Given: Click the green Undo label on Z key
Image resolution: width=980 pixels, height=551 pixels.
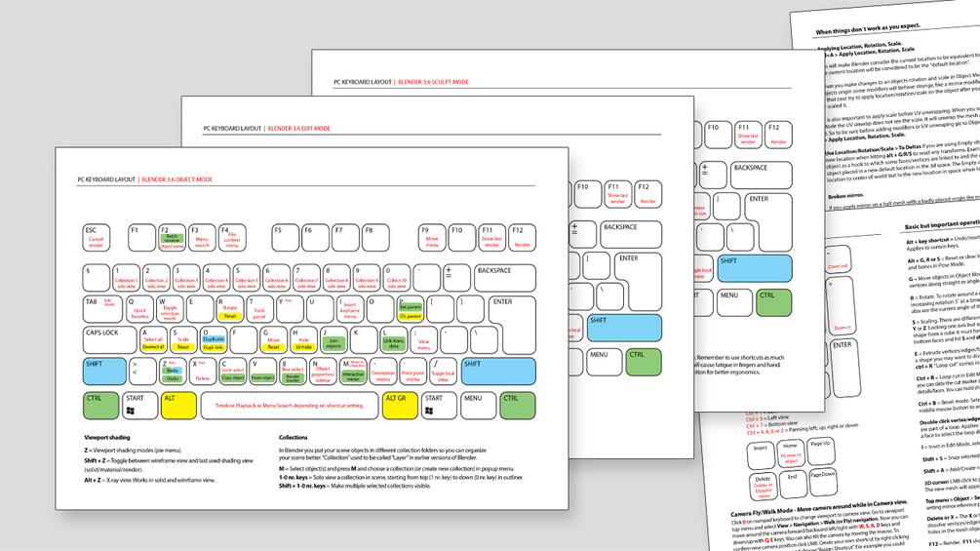Looking at the screenshot, I should click(173, 378).
